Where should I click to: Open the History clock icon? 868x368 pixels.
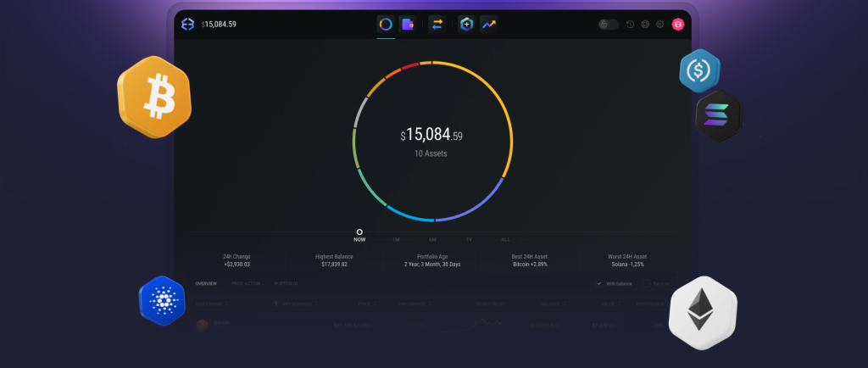630,25
